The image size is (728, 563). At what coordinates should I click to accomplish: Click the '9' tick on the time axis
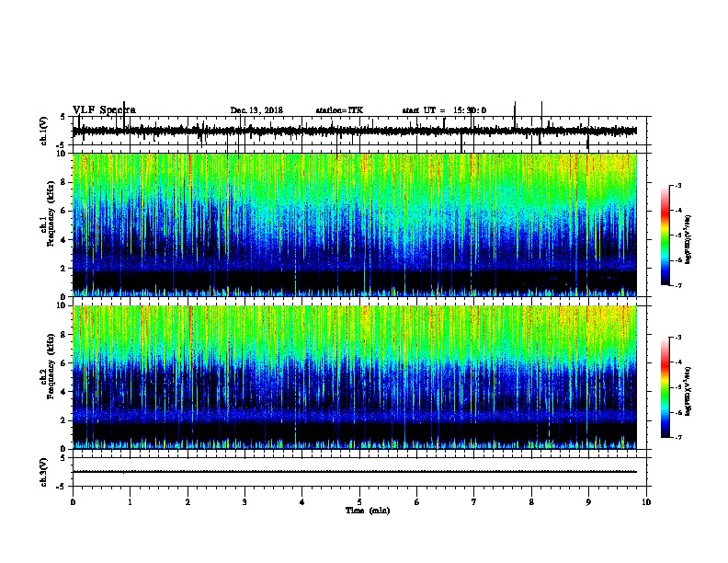tap(588, 502)
